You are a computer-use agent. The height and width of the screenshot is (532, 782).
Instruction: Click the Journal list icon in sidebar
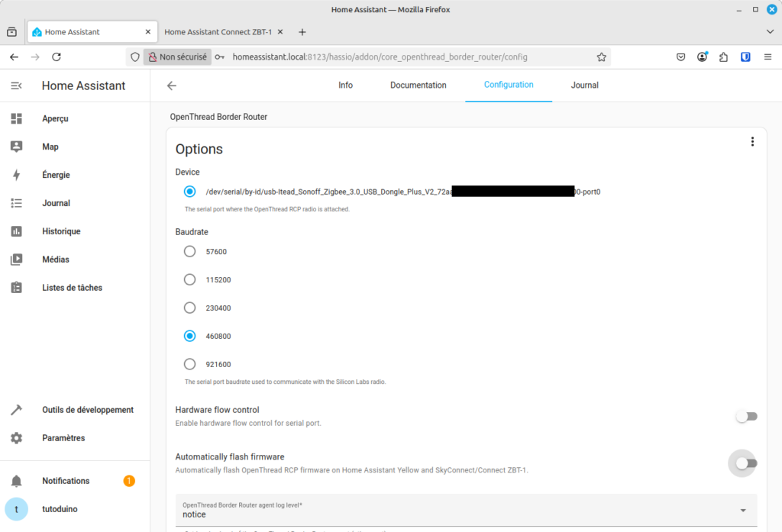coord(17,203)
